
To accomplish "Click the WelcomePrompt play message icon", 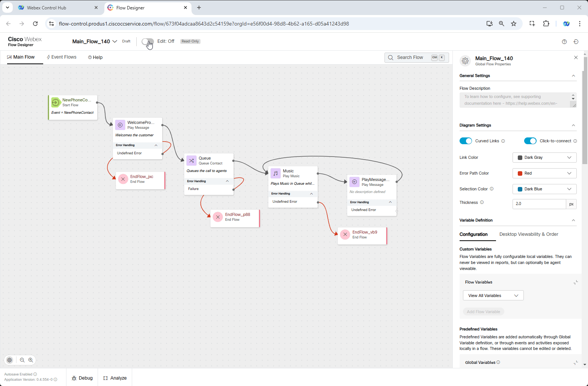I will coord(120,125).
